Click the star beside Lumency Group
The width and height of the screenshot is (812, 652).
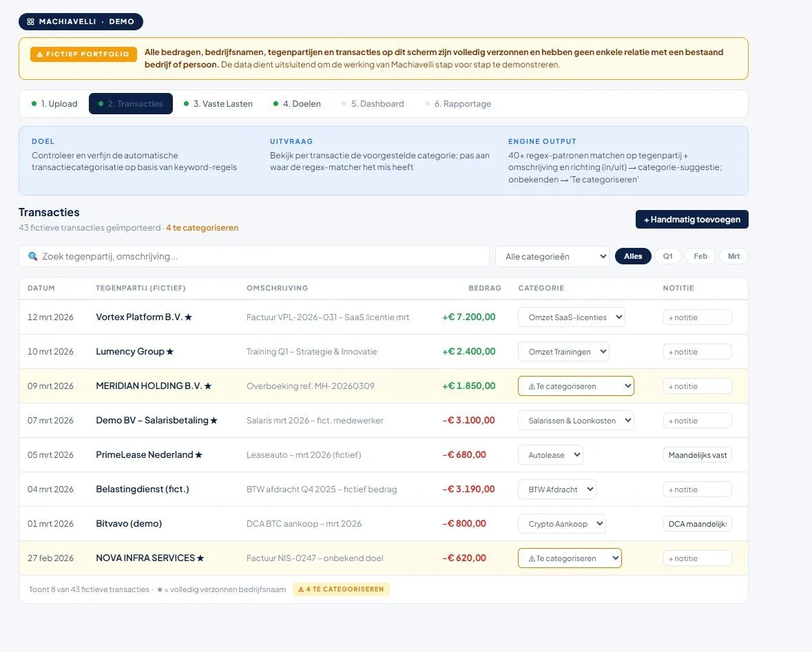(170, 352)
